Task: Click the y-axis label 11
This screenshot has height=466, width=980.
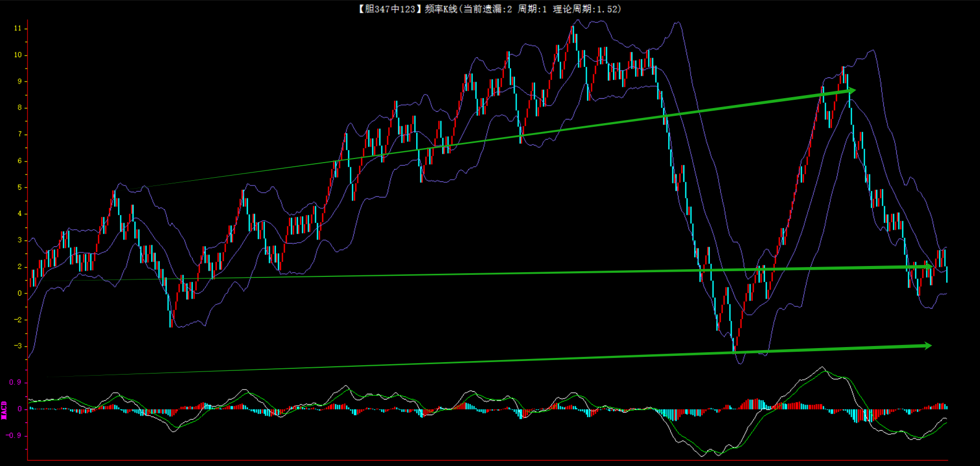Action: pyautogui.click(x=18, y=29)
